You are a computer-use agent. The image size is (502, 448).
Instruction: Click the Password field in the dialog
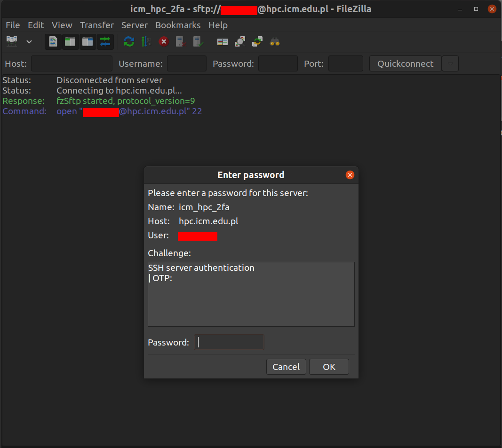[229, 342]
